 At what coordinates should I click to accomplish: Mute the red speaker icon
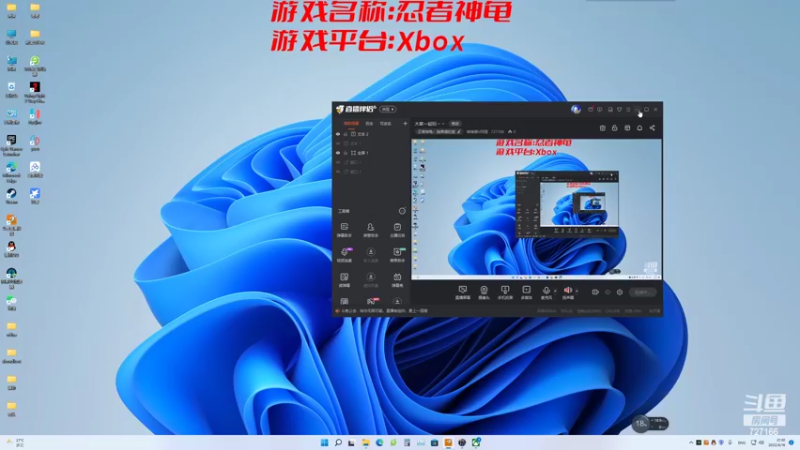click(567, 292)
